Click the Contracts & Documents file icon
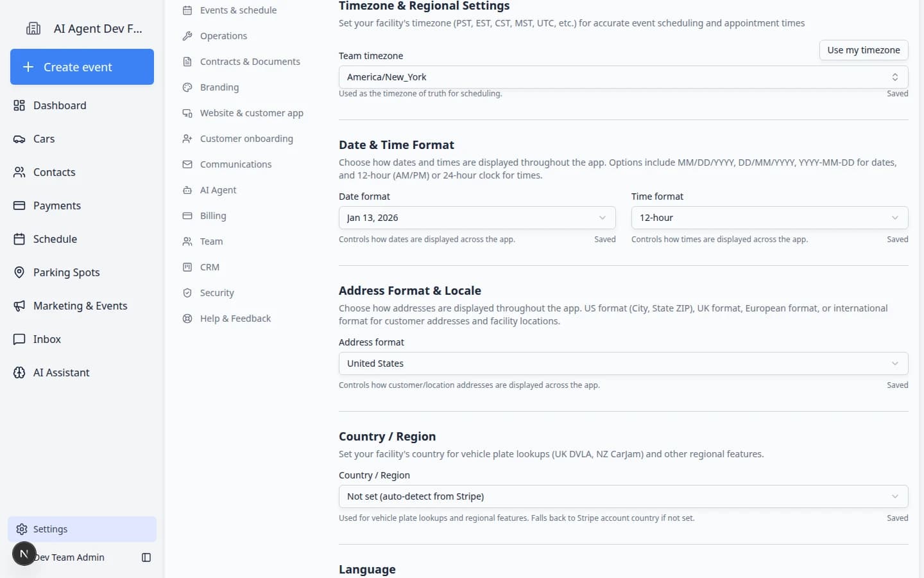The height and width of the screenshot is (578, 924). click(x=187, y=62)
